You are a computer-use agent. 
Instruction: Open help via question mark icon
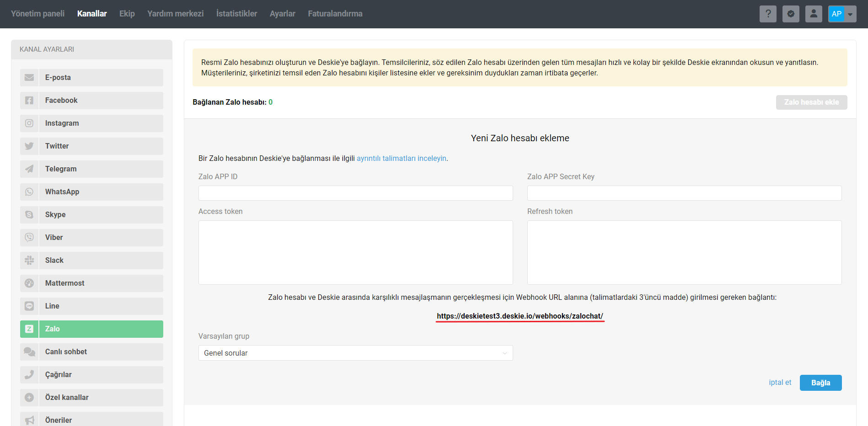pyautogui.click(x=768, y=14)
